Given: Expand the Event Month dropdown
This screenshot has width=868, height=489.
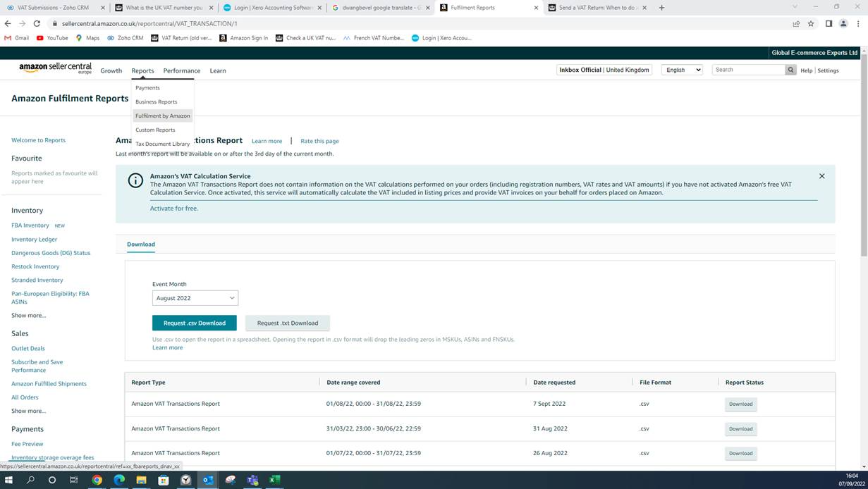Looking at the screenshot, I should click(x=195, y=298).
